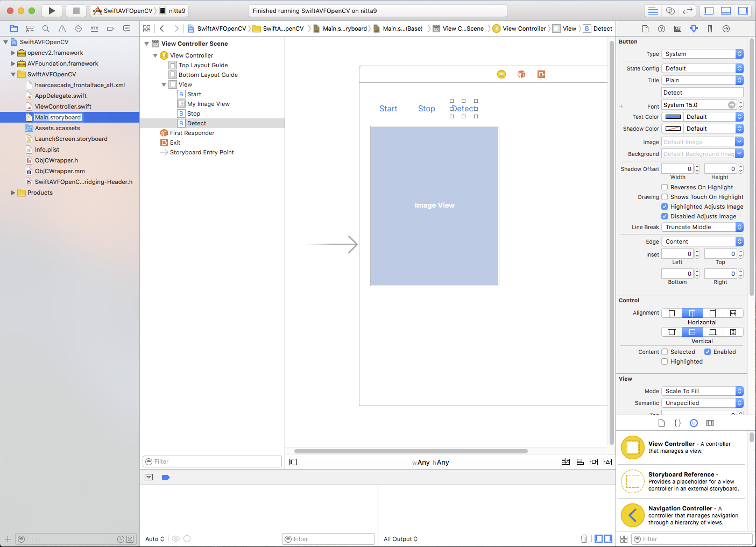Click the Text Color swatch

click(673, 117)
